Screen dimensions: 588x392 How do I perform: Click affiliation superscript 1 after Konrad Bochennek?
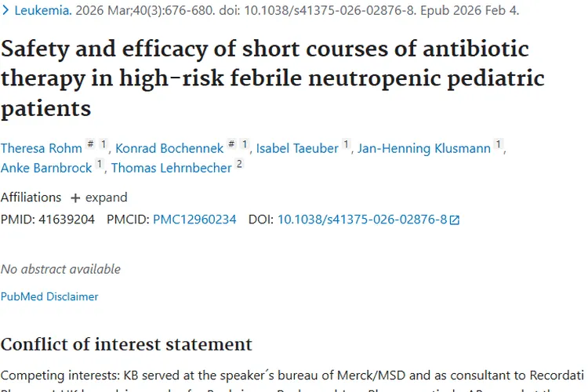click(245, 145)
